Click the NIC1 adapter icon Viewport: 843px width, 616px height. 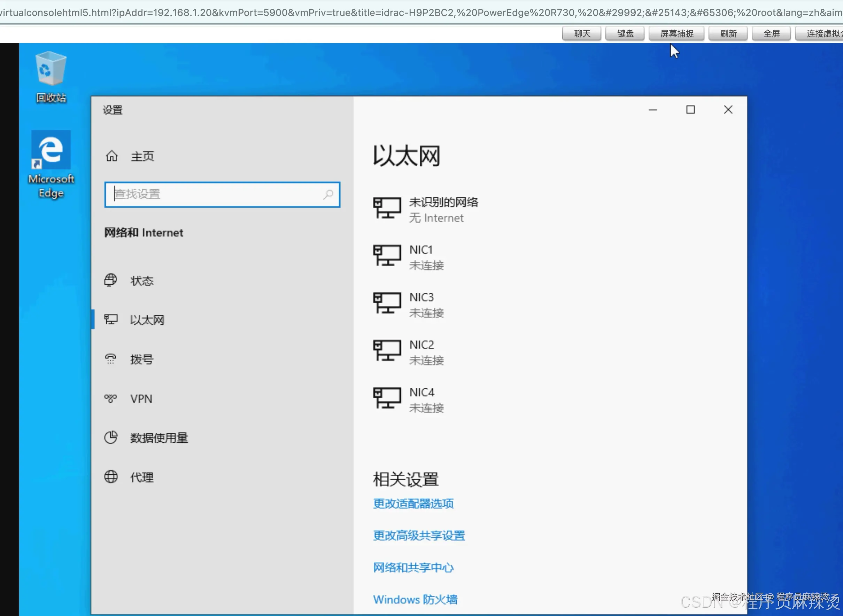(x=387, y=255)
